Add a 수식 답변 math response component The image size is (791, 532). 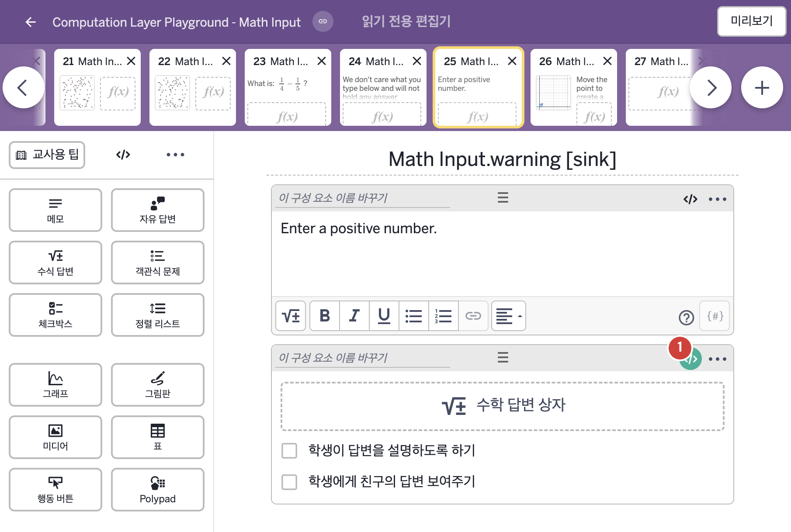click(56, 263)
